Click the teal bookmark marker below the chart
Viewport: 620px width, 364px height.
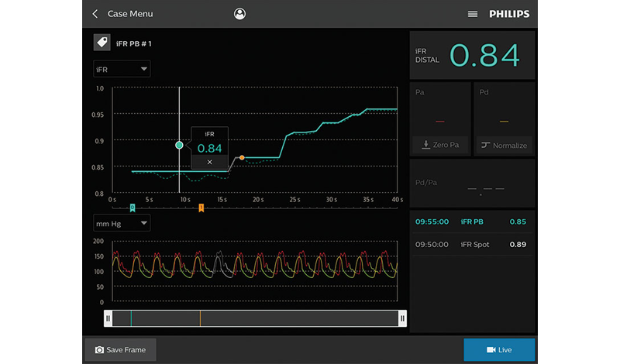point(133,208)
